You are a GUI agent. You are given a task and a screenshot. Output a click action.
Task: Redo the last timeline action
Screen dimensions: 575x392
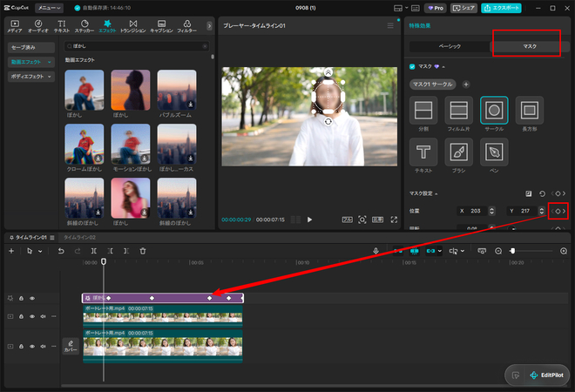click(x=78, y=251)
